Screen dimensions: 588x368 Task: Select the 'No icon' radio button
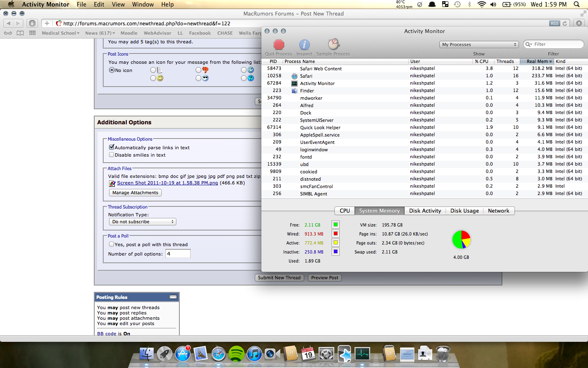(111, 70)
